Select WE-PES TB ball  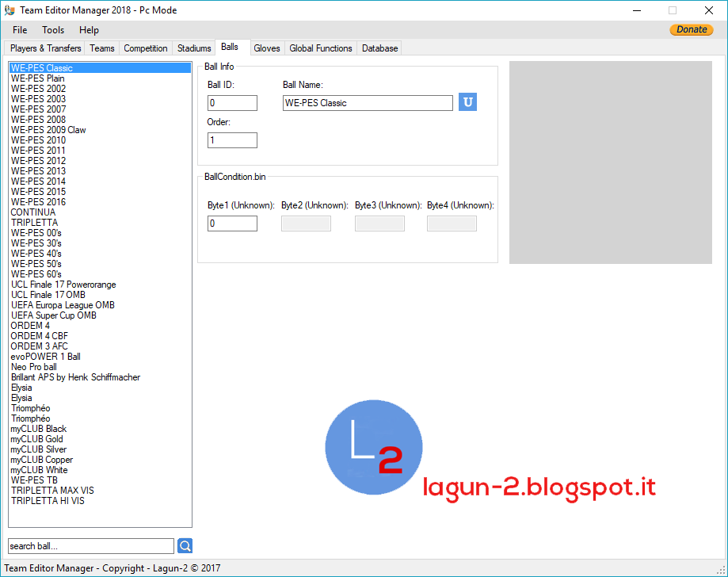coord(101,480)
